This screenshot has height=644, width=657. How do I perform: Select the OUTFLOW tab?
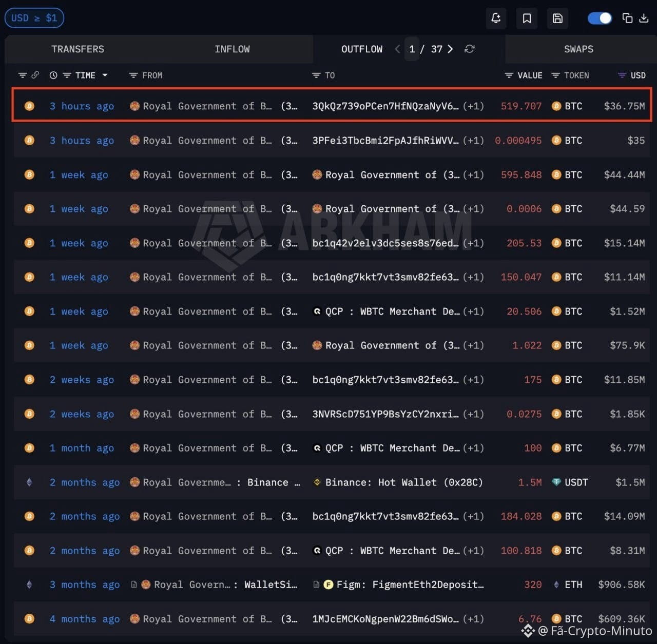[x=362, y=49]
